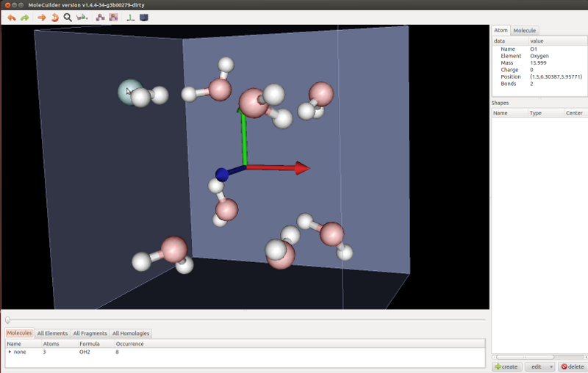Toggle the dark bounding box icon
This screenshot has height=373, width=588.
click(x=144, y=17)
